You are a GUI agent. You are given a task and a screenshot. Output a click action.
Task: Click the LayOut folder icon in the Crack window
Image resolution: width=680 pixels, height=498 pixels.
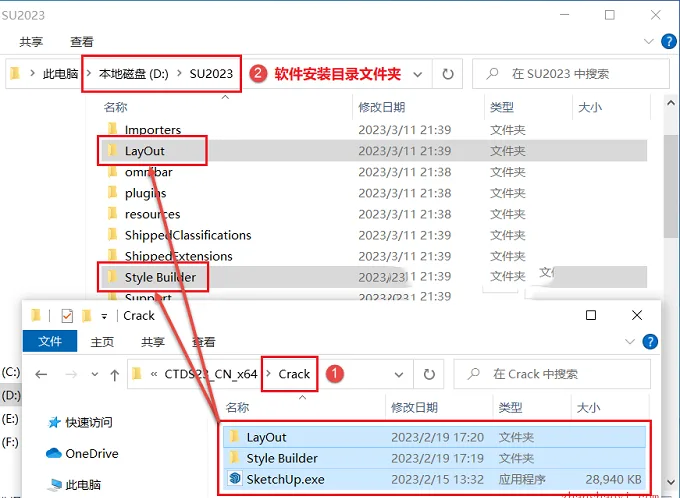point(235,436)
